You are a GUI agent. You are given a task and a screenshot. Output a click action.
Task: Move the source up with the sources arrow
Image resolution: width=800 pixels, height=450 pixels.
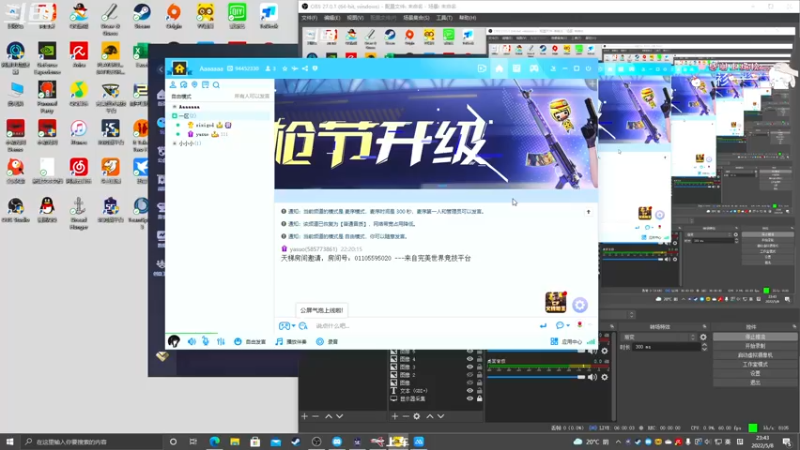click(430, 416)
